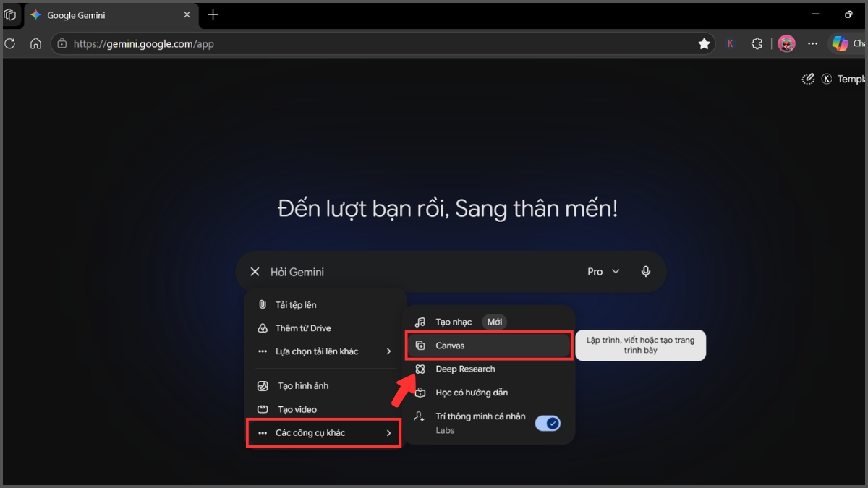This screenshot has width=868, height=488.
Task: Switch to the Google Gemini tab
Action: tap(110, 14)
